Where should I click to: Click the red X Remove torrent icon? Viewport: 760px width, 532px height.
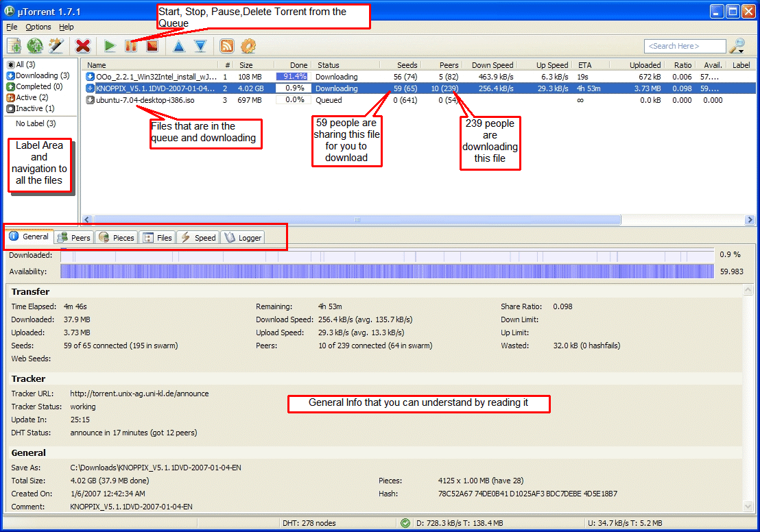[83, 46]
